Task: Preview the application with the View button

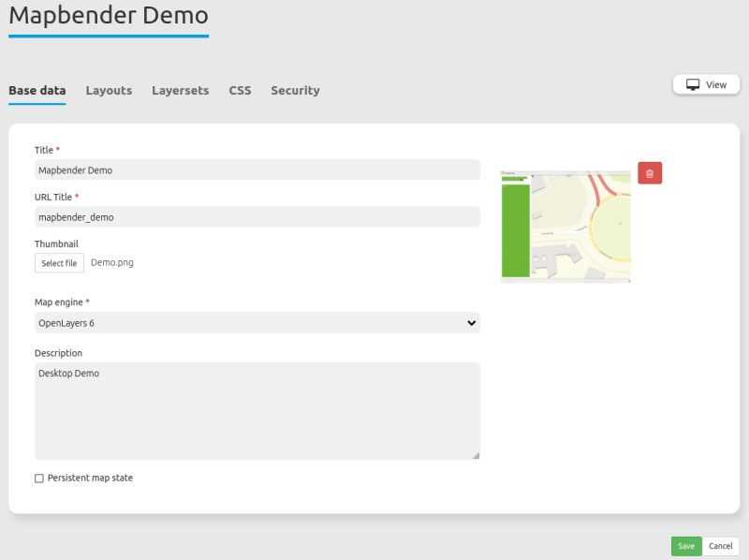Action: [707, 83]
